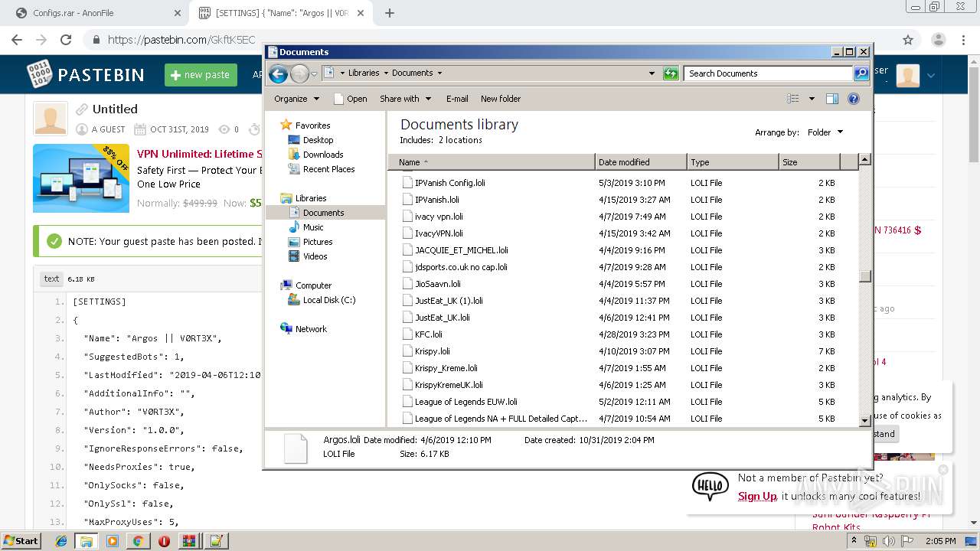Click the Pastebin logo in the browser

[x=86, y=74]
